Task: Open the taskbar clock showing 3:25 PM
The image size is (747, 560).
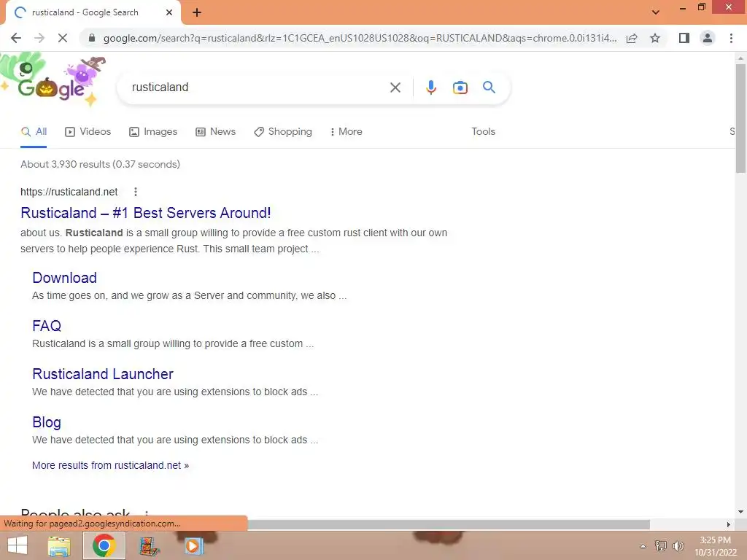Action: coord(715,546)
